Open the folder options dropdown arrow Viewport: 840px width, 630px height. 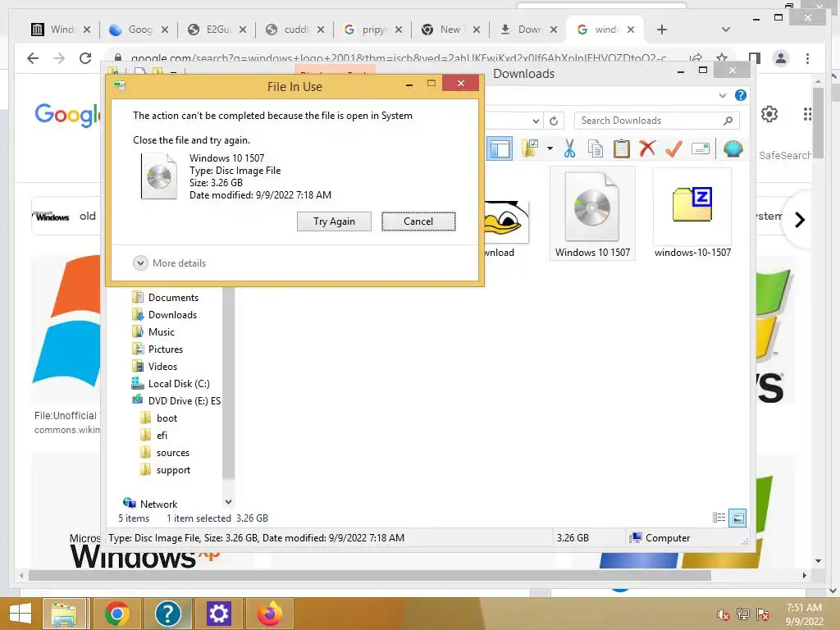(x=550, y=148)
